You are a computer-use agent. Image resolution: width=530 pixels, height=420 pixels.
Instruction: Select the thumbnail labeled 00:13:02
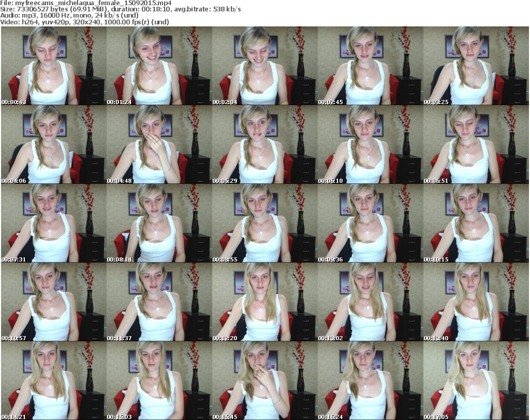tap(370, 302)
